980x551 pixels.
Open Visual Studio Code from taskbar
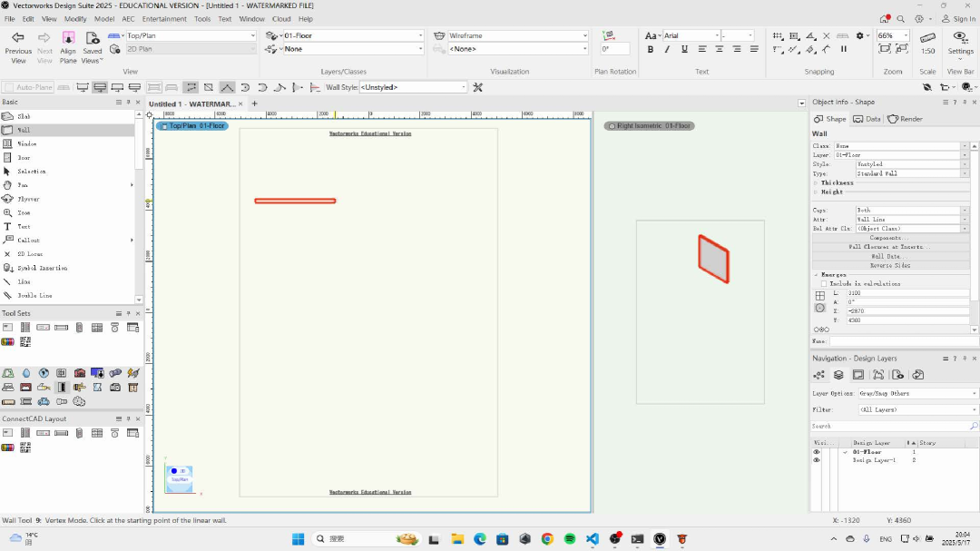click(593, 538)
